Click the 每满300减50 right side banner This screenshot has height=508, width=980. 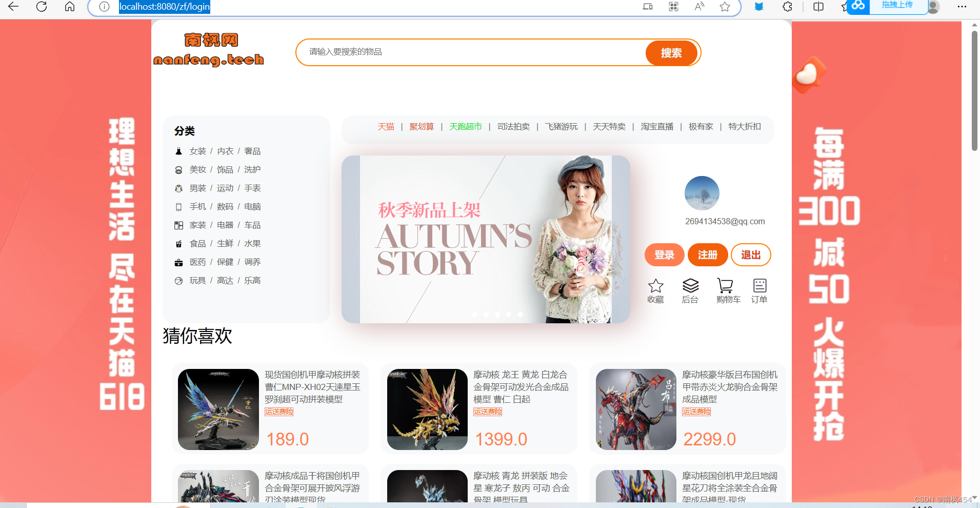coord(828,284)
